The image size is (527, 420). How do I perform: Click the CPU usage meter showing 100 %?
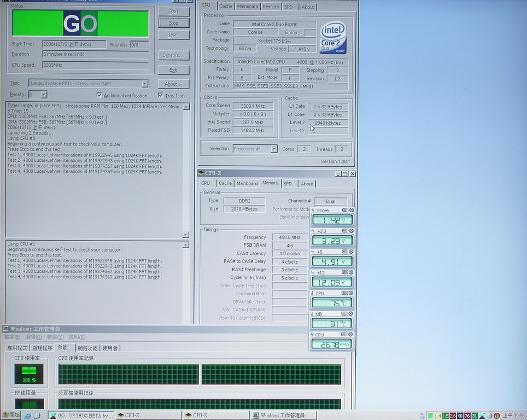pyautogui.click(x=29, y=374)
